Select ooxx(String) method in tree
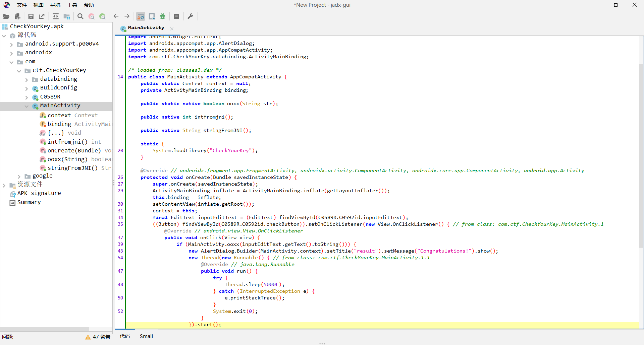644x345 pixels. 80,159
